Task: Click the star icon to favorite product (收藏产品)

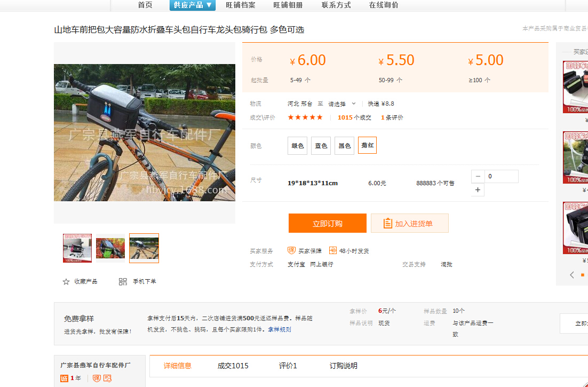Action: 66,282
